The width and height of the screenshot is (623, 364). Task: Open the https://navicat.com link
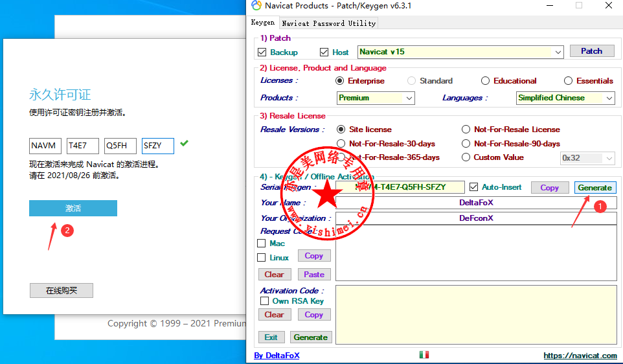click(580, 356)
